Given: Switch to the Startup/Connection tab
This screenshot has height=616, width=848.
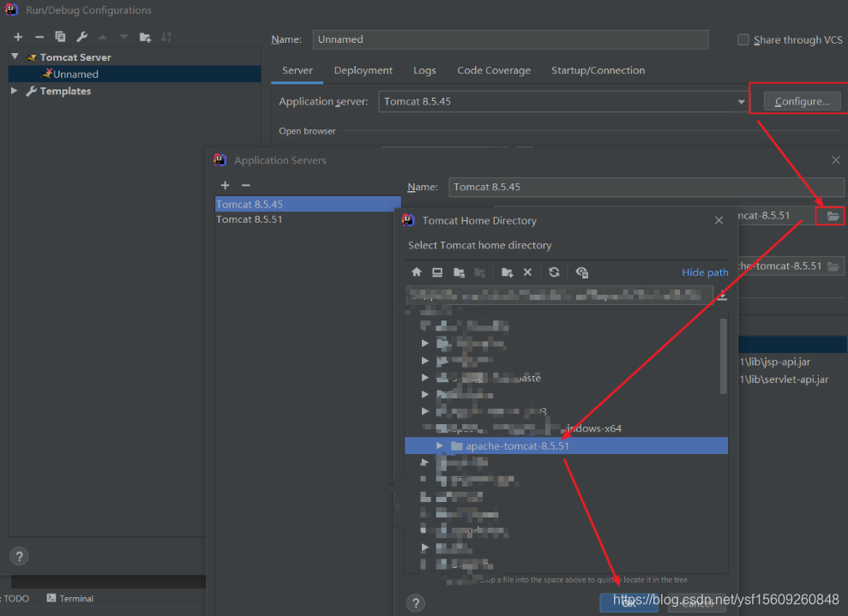Looking at the screenshot, I should coord(598,70).
